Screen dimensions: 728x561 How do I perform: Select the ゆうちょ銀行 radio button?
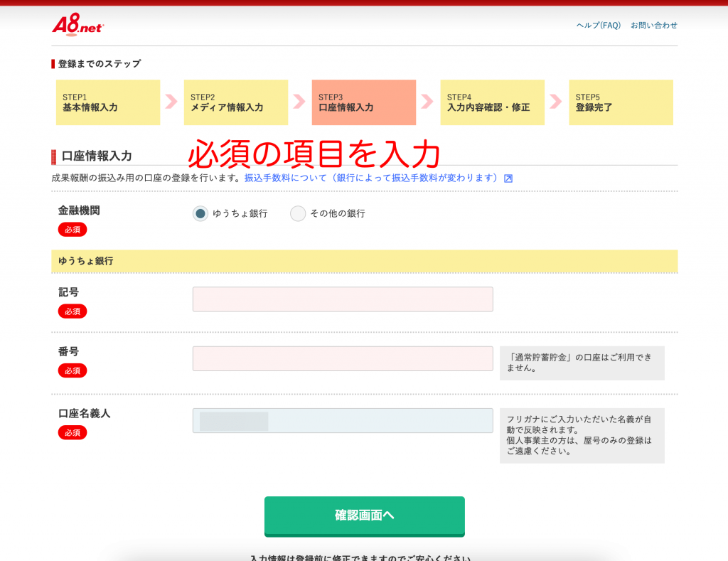tap(200, 213)
